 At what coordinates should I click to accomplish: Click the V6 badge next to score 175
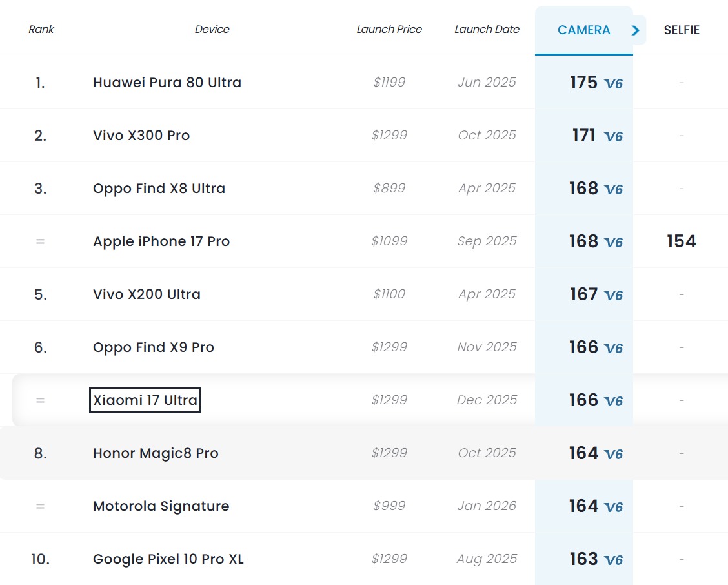click(x=613, y=84)
